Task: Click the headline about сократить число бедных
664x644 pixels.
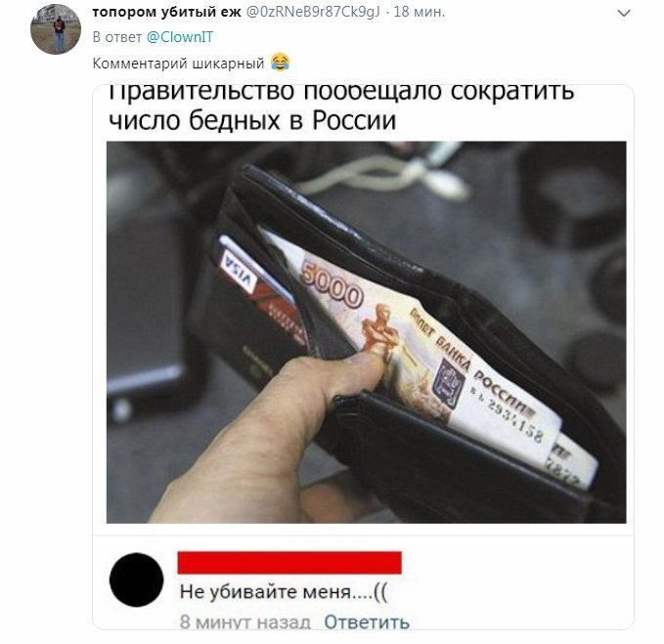Action: [341, 107]
